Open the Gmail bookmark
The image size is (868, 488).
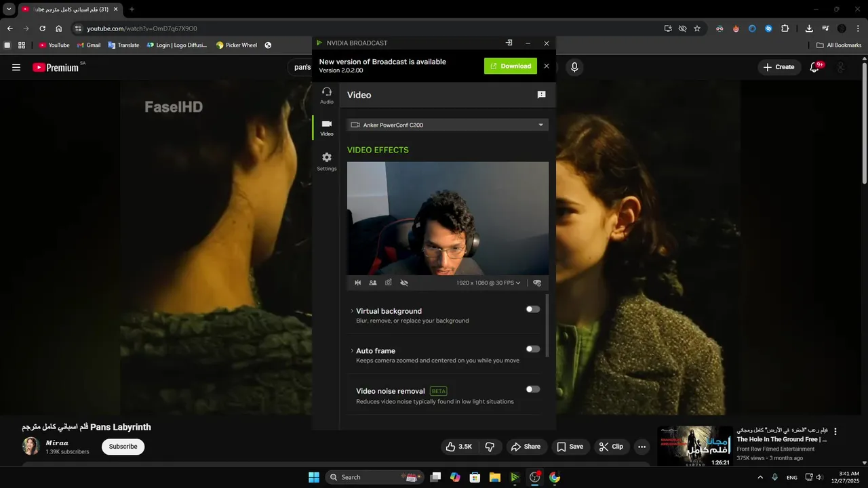click(89, 45)
